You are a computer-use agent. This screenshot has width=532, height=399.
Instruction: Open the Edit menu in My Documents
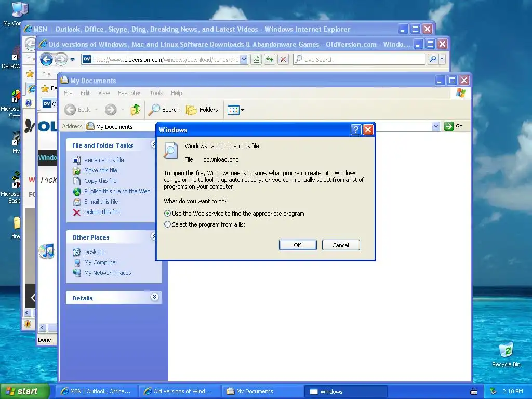tap(85, 93)
